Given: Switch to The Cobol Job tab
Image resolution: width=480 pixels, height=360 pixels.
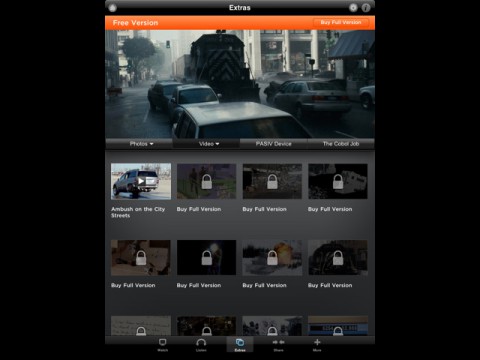Looking at the screenshot, I should coord(341,144).
